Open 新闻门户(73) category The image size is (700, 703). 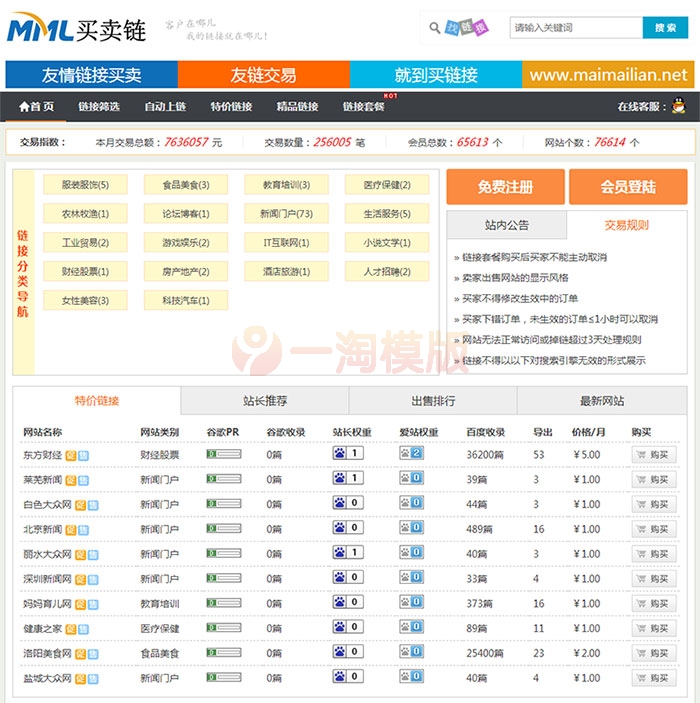click(x=286, y=214)
